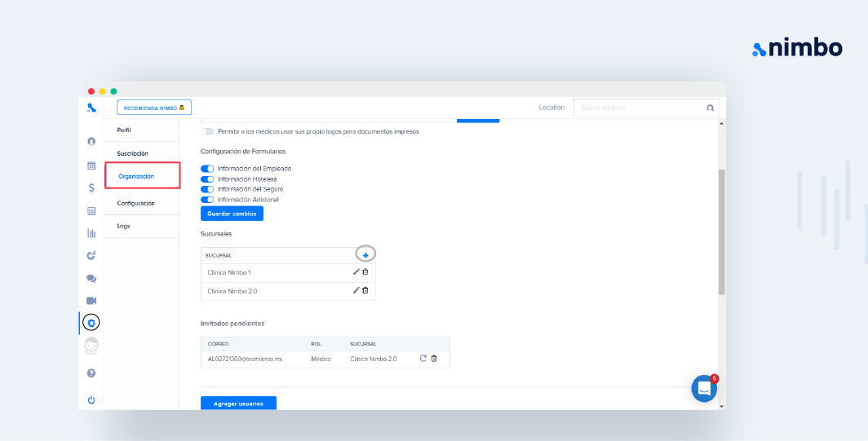Click the user avatar face icon
Screen dimensions: 868x441
pos(91,346)
